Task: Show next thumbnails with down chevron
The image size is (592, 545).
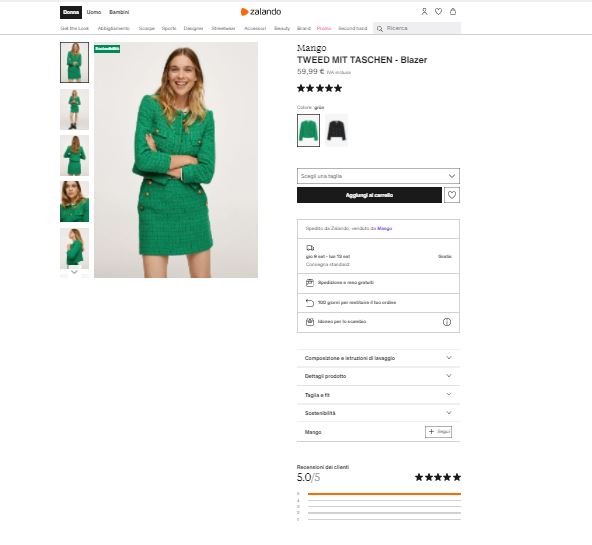Action: pyautogui.click(x=74, y=272)
